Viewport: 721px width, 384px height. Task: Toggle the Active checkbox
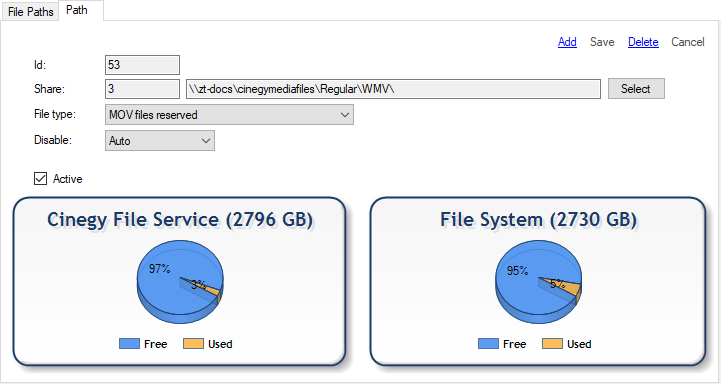pos(40,178)
